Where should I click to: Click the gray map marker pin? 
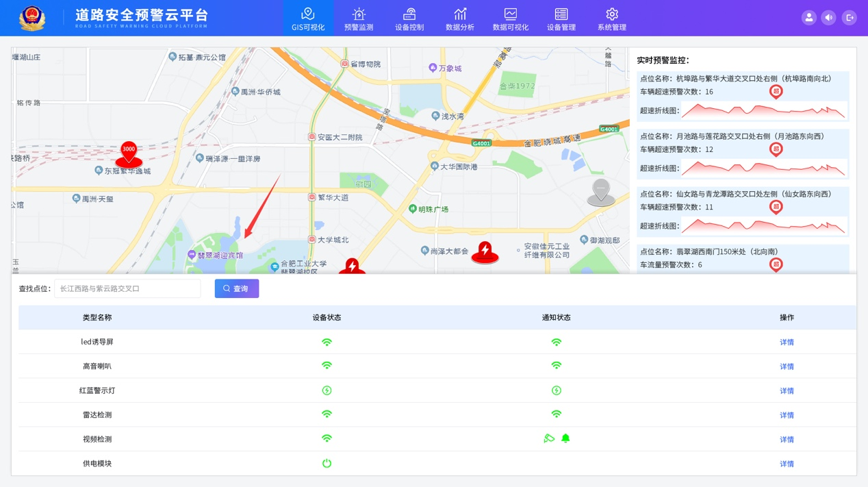[601, 192]
